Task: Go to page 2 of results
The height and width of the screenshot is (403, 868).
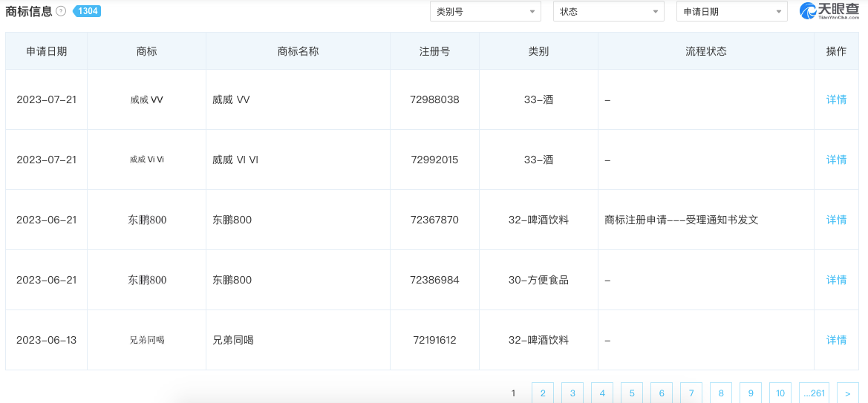Action: click(x=543, y=393)
